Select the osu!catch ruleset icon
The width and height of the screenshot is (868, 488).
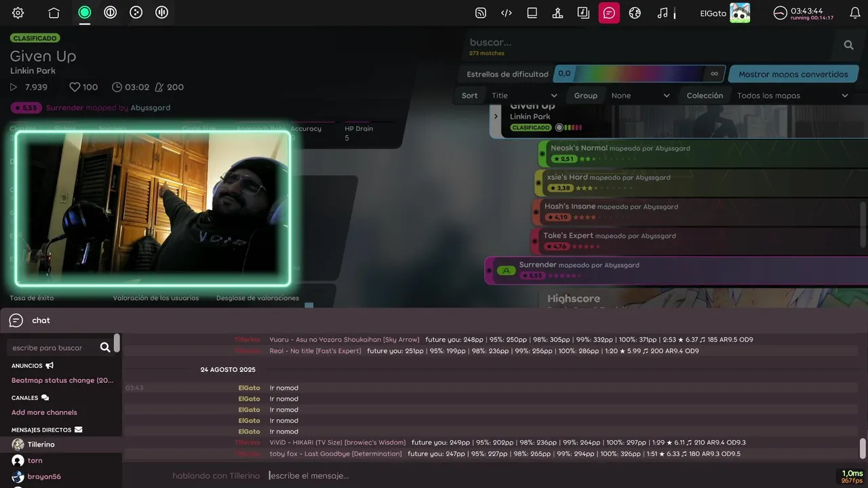tap(136, 12)
